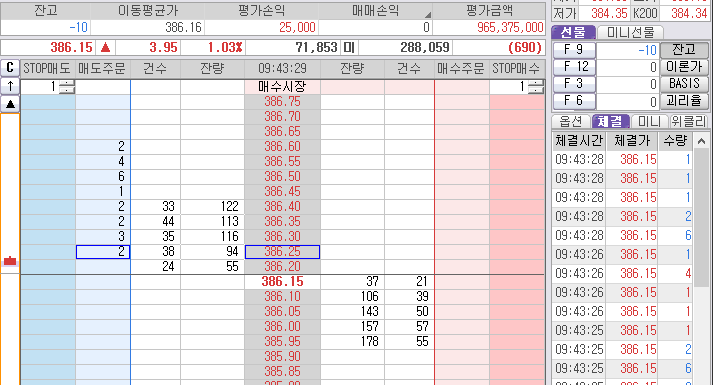The width and height of the screenshot is (713, 385).
Task: Click the 체결 list vertical scrollbar thumb
Action: (x=701, y=218)
